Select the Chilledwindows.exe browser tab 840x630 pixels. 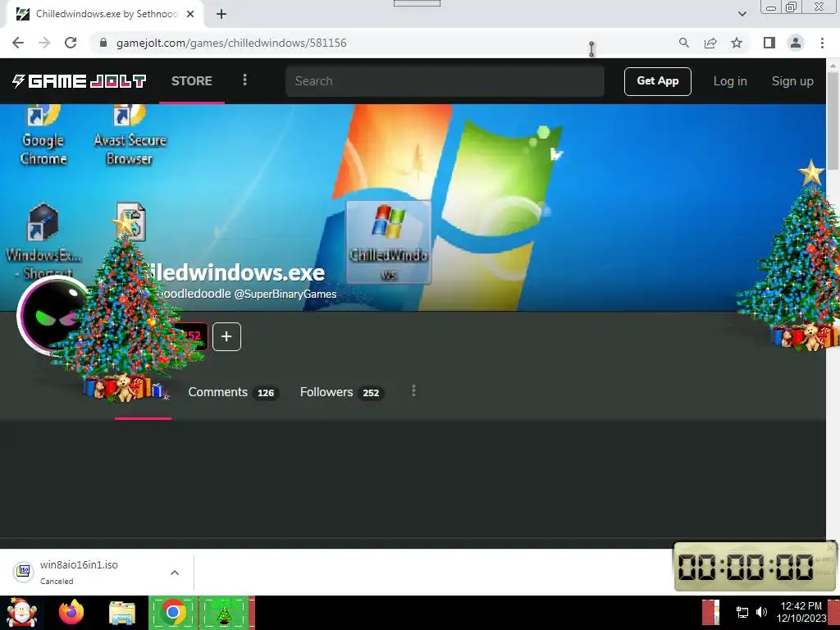coord(105,14)
